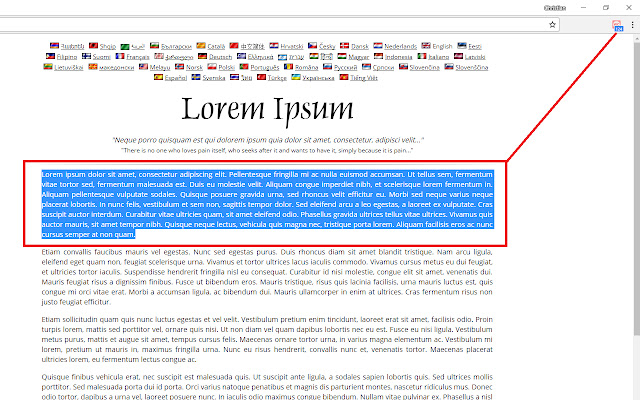This screenshot has height=400, width=640.
Task: Click the profile name button in title bar
Action: (555, 8)
